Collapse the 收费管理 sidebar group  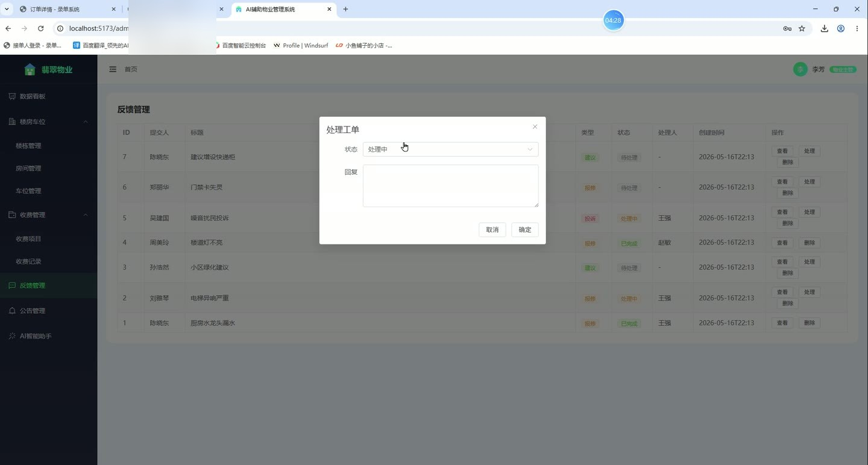pos(48,215)
